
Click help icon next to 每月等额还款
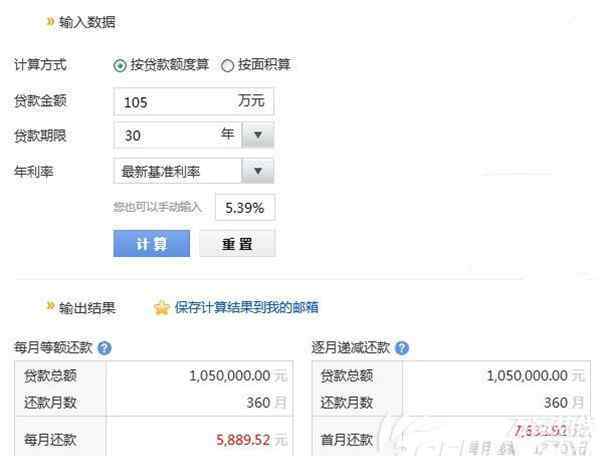point(104,348)
